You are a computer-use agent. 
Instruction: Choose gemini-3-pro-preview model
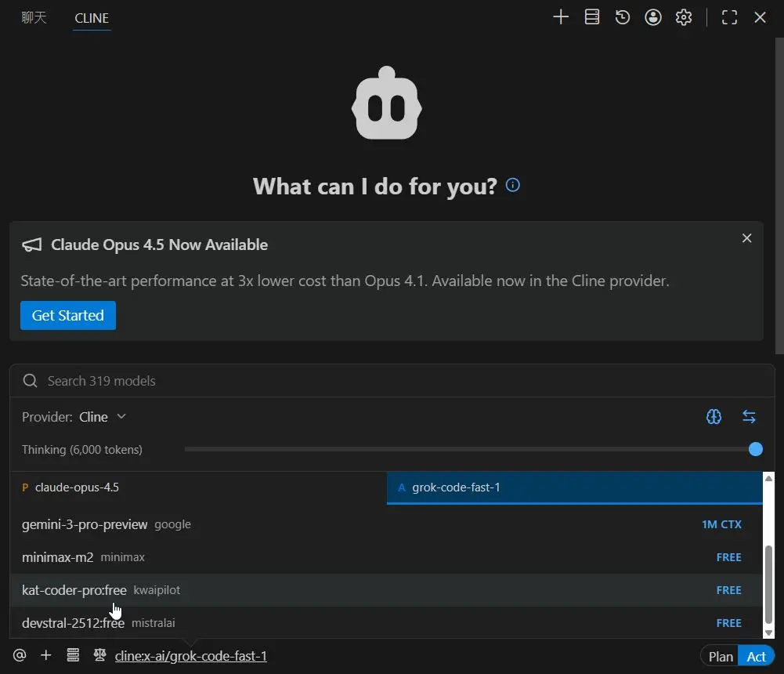point(85,524)
